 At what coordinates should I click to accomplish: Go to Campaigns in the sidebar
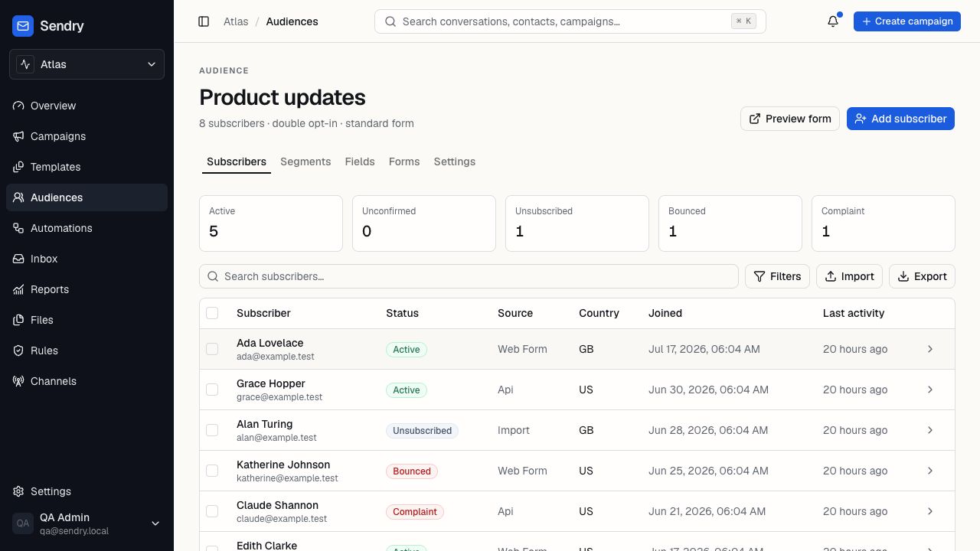[x=87, y=136]
